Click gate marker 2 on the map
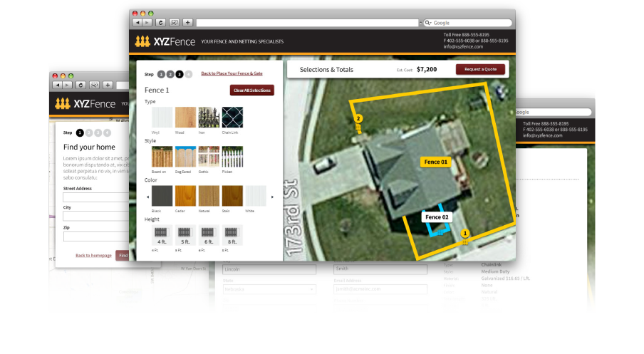644x354 pixels. pyautogui.click(x=358, y=119)
